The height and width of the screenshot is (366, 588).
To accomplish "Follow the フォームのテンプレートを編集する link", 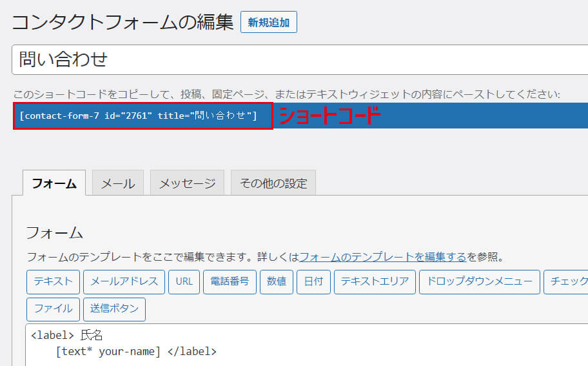I will 382,257.
